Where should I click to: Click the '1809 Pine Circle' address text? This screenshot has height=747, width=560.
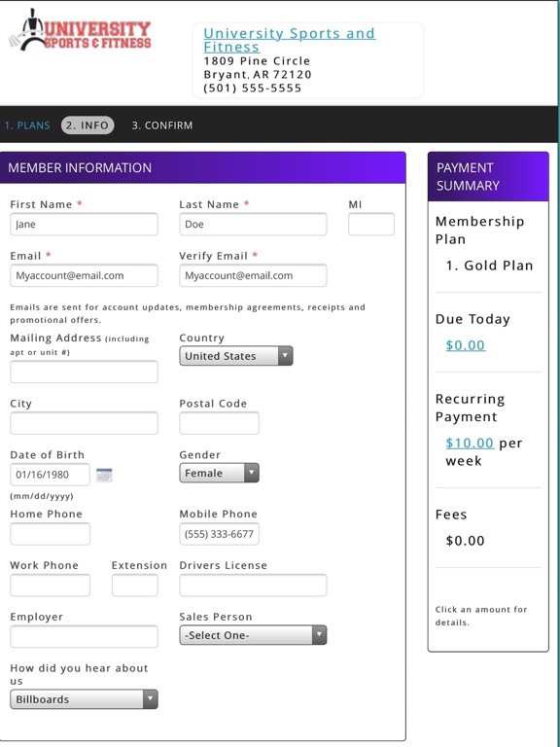tap(257, 61)
